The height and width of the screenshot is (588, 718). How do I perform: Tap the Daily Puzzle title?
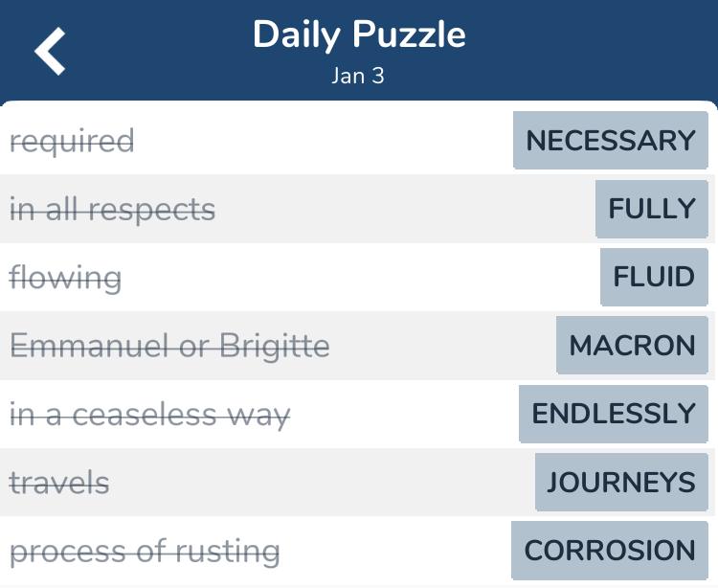tap(359, 35)
